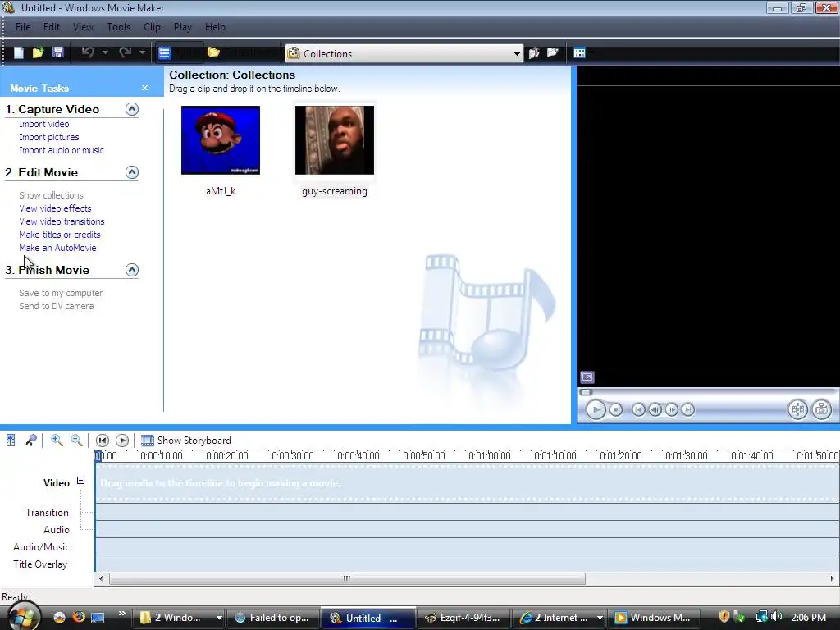Play the timeline
This screenshot has width=840, height=630.
point(122,441)
